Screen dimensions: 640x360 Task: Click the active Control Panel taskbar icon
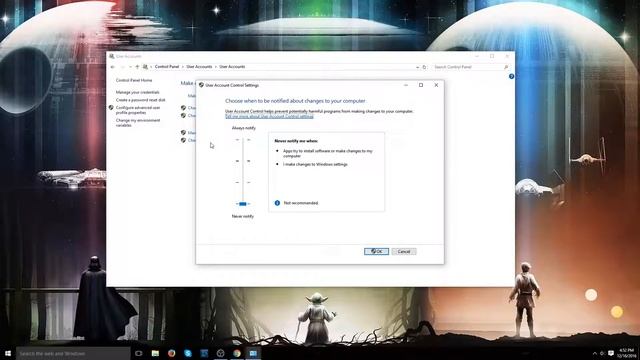[x=253, y=353]
